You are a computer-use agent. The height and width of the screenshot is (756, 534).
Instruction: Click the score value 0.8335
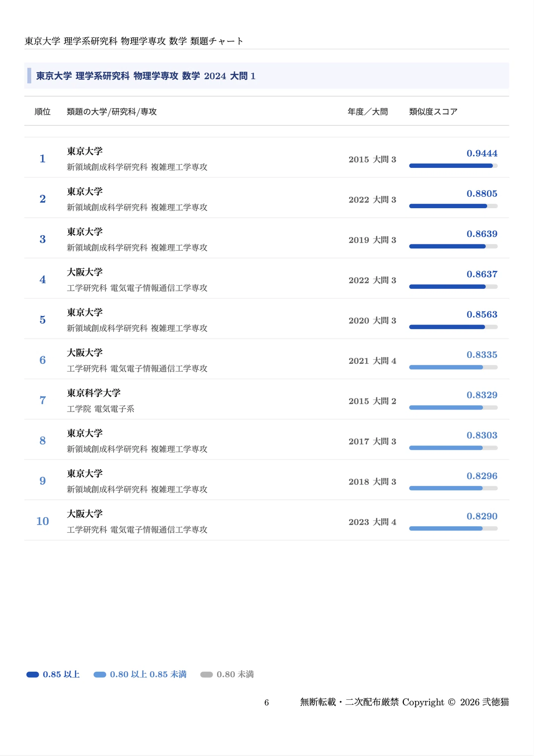[x=482, y=355]
